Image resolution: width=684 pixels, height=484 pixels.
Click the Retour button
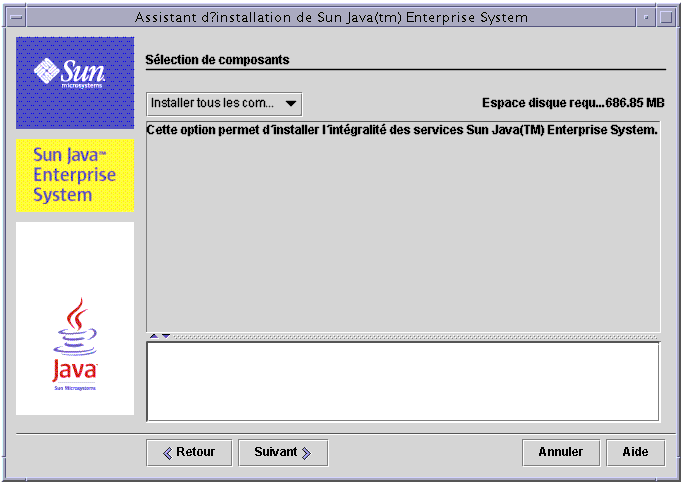(189, 453)
